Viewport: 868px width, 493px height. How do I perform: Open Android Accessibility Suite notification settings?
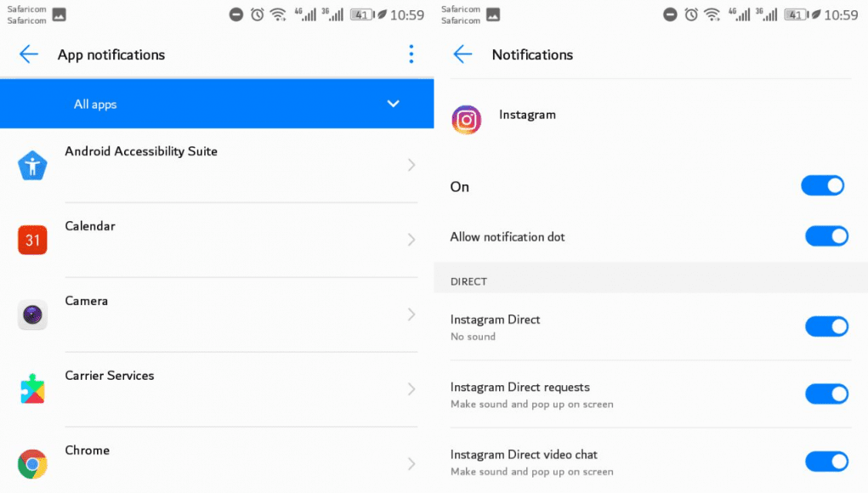tap(217, 166)
